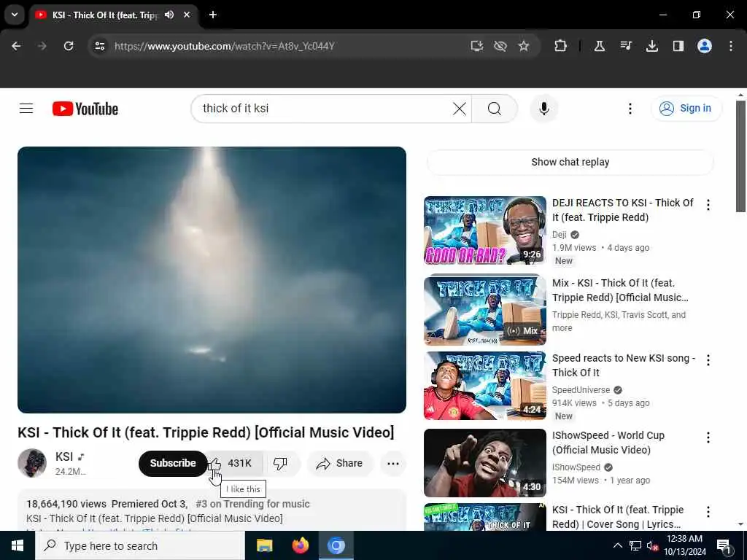Open the browser profile avatar
The image size is (747, 560).
(x=704, y=46)
